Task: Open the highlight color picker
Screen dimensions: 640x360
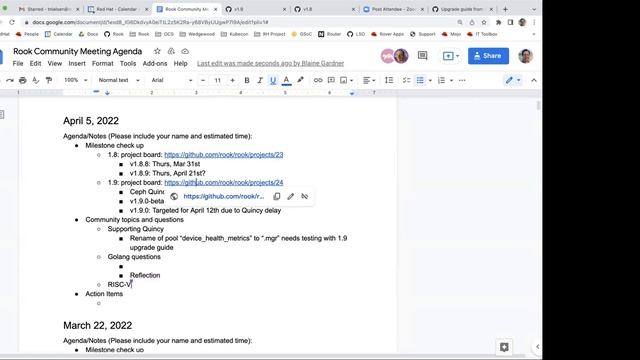Action: (x=300, y=80)
